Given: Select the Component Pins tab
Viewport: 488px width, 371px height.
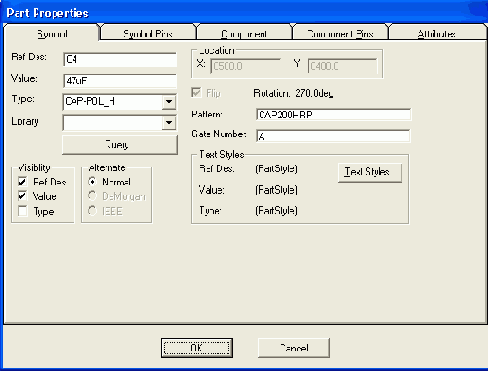Looking at the screenshot, I should pos(340,33).
